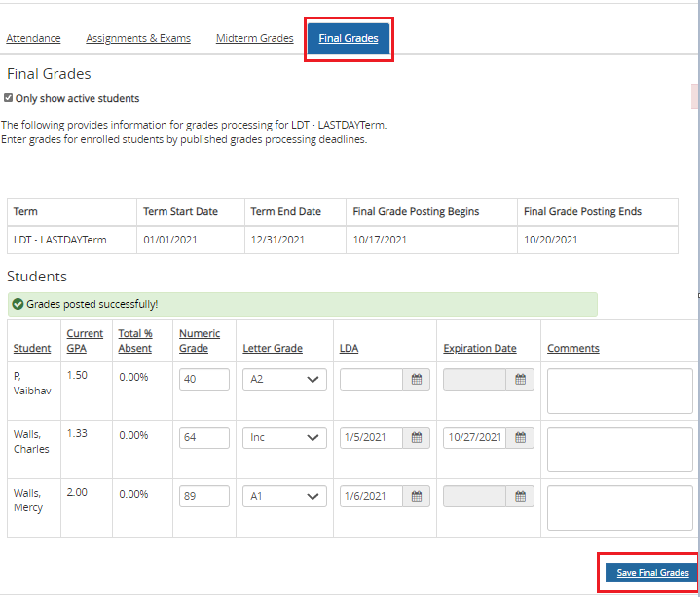Click the Save Final Grades button
The image size is (700, 597).
(x=652, y=573)
